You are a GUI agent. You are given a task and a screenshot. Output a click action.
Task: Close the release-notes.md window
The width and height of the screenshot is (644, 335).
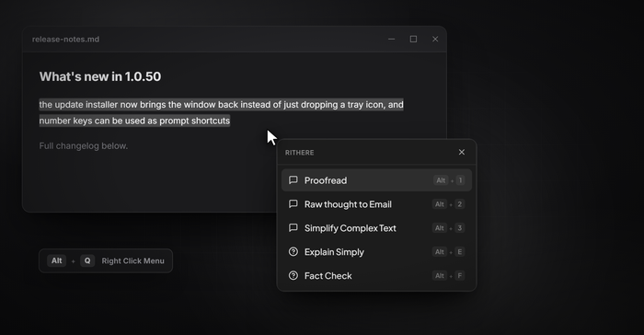[435, 39]
